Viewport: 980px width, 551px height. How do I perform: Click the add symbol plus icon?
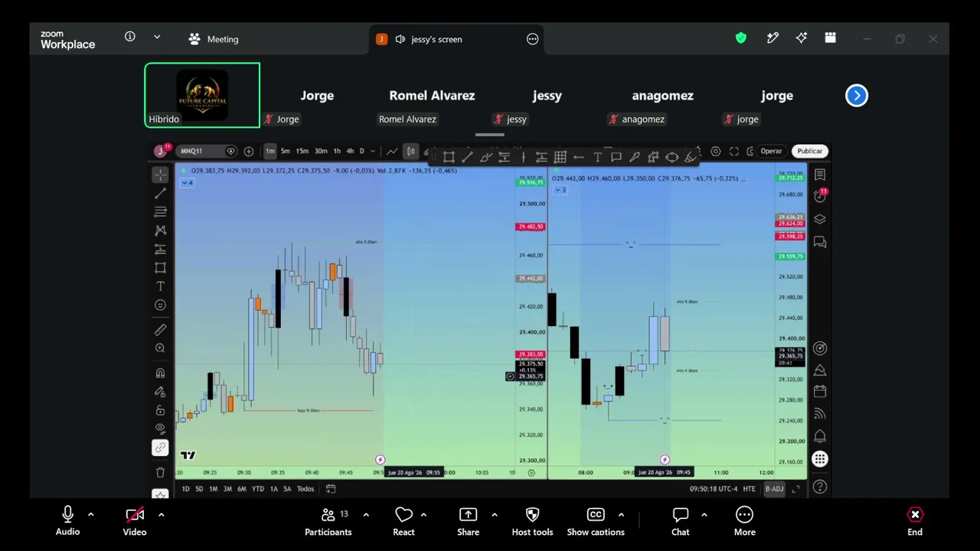point(249,152)
